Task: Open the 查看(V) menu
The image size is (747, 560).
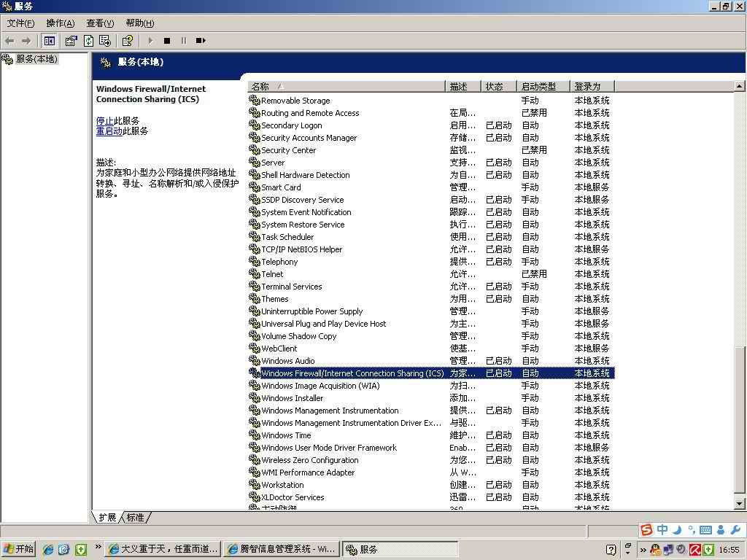Action: [100, 23]
